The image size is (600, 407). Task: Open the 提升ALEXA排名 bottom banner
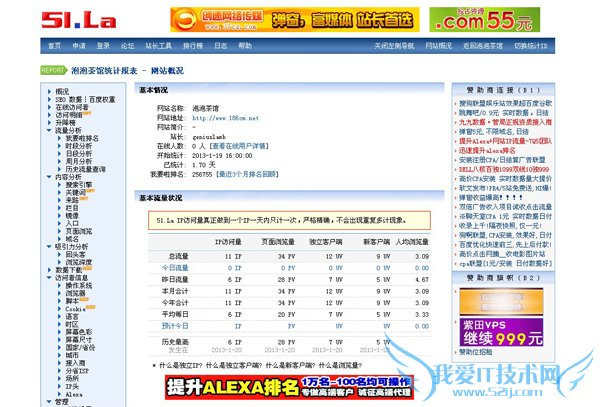click(289, 387)
